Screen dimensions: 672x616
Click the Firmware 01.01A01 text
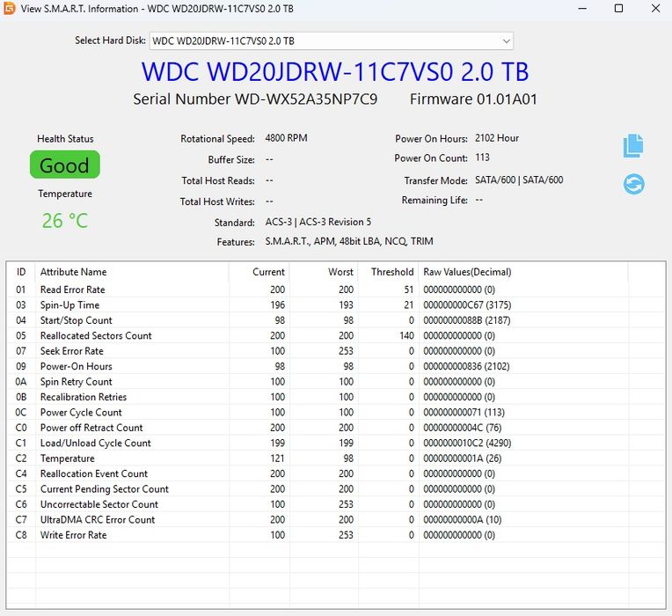473,99
